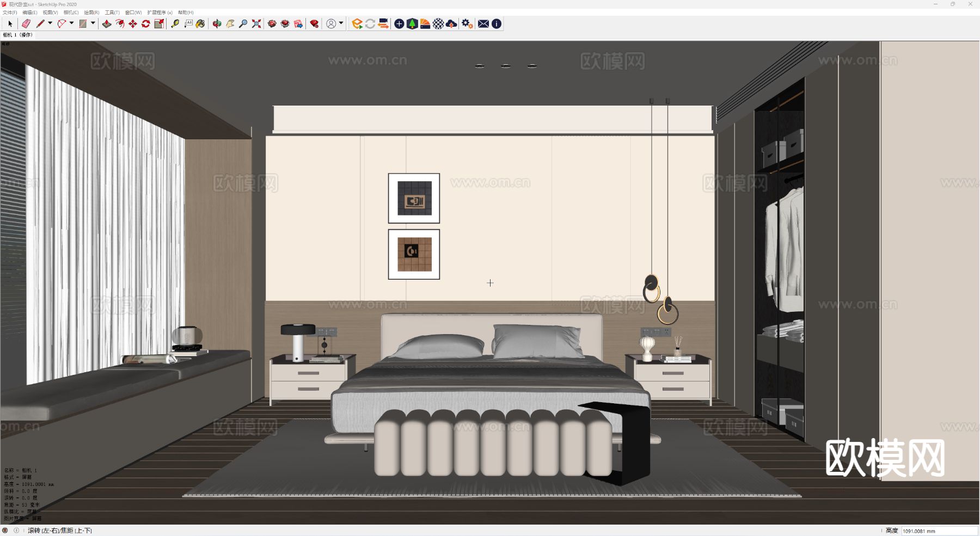The width and height of the screenshot is (980, 536).
Task: Activate the Push/Pull tool
Action: click(107, 23)
